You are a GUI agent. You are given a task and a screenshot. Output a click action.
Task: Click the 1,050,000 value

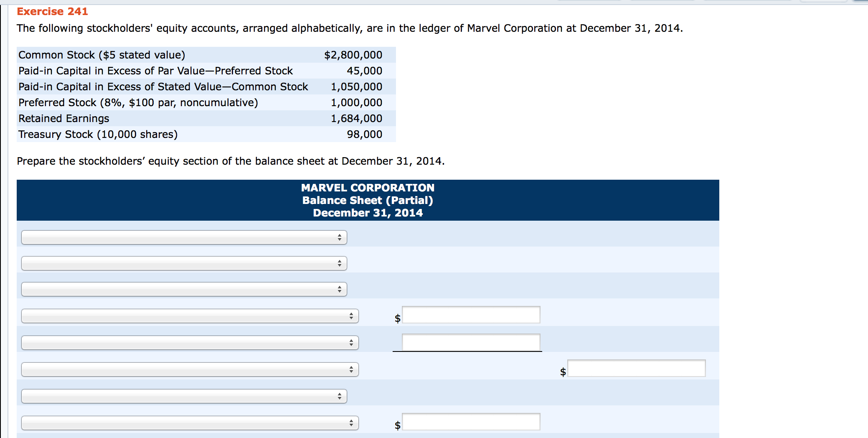356,87
